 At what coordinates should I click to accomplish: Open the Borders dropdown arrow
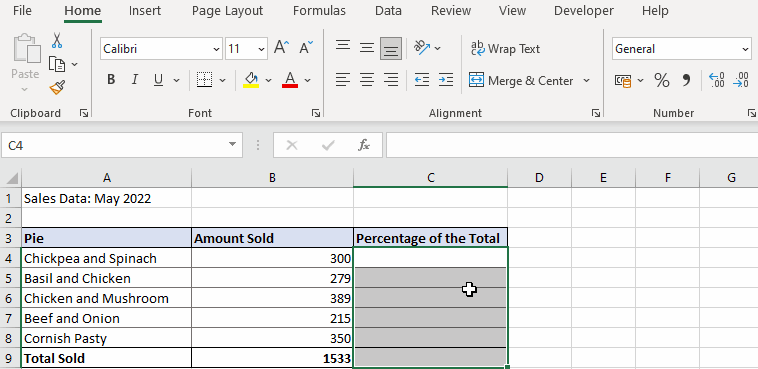pyautogui.click(x=222, y=80)
